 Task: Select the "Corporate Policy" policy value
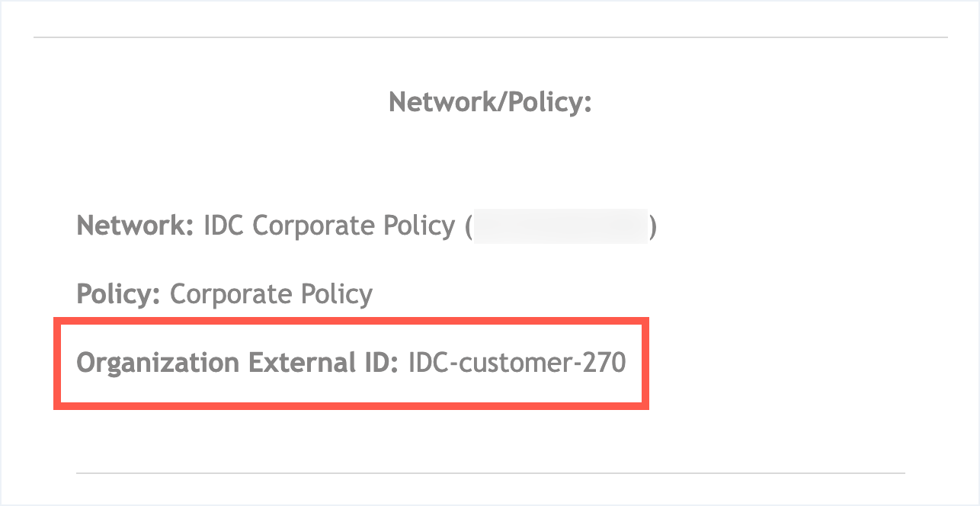point(271,294)
